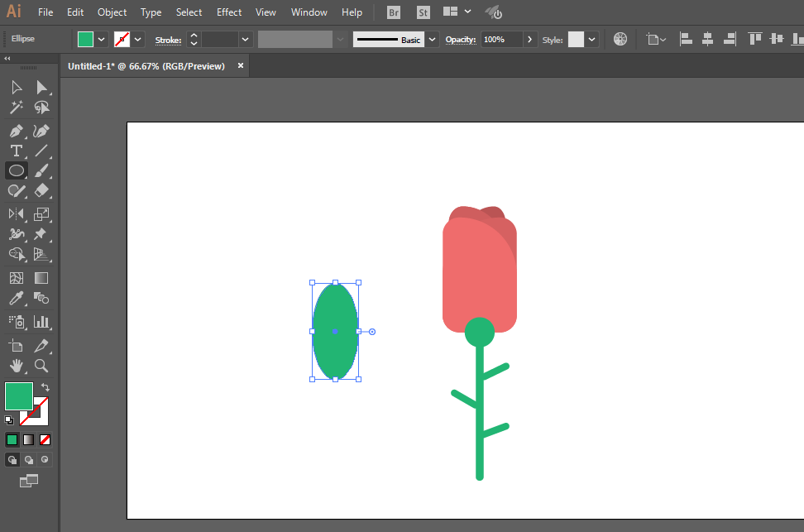This screenshot has width=804, height=532.
Task: Open the Object menu
Action: 112,12
